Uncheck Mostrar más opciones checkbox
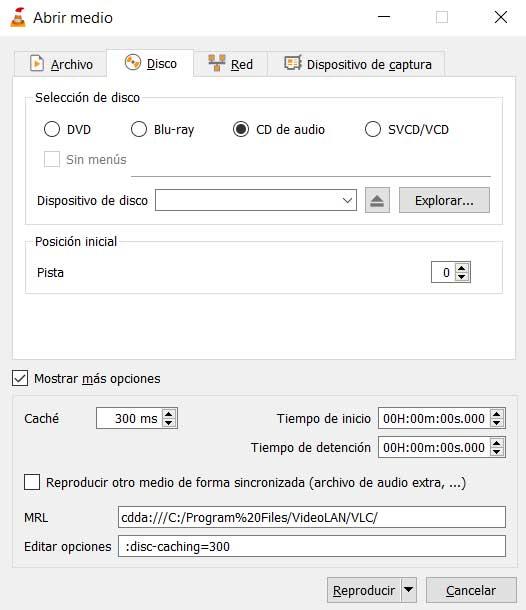The width and height of the screenshot is (526, 610). [x=20, y=378]
